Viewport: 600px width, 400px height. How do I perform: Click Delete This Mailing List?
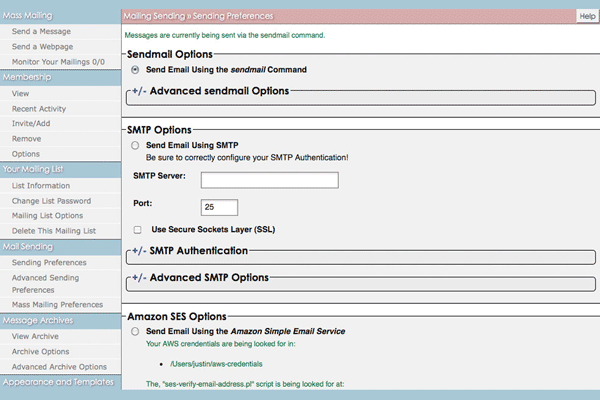(x=54, y=230)
